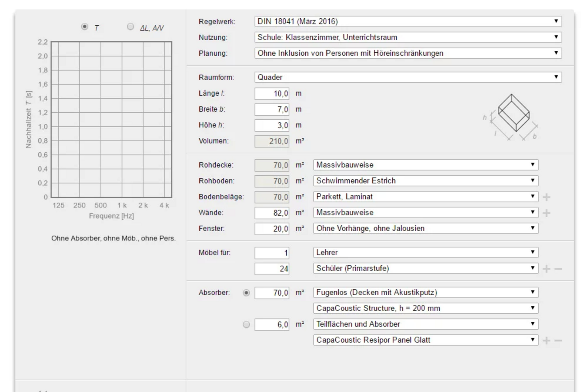Open the Regelwerk DIN 18041 dropdown
This screenshot has width=588, height=392.
[408, 21]
